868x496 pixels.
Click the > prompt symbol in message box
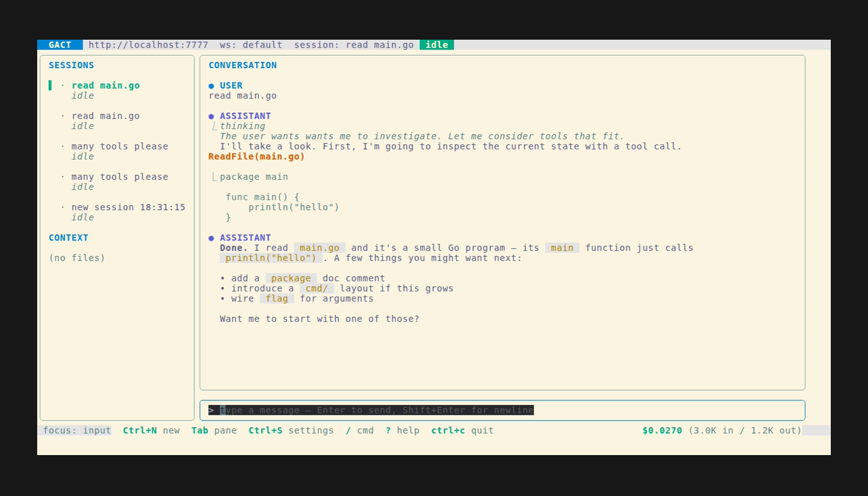[211, 410]
